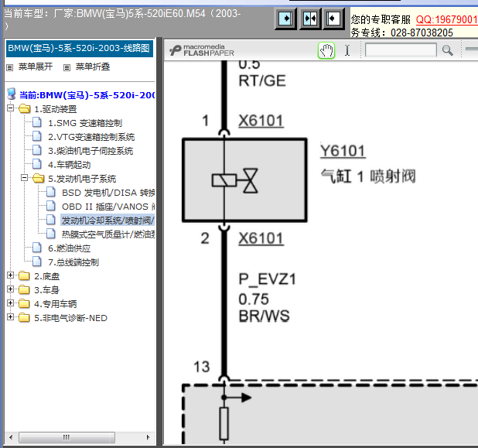The height and width of the screenshot is (448, 478).
Task: Click 菜单展开 to expand all menus
Action: (x=36, y=67)
